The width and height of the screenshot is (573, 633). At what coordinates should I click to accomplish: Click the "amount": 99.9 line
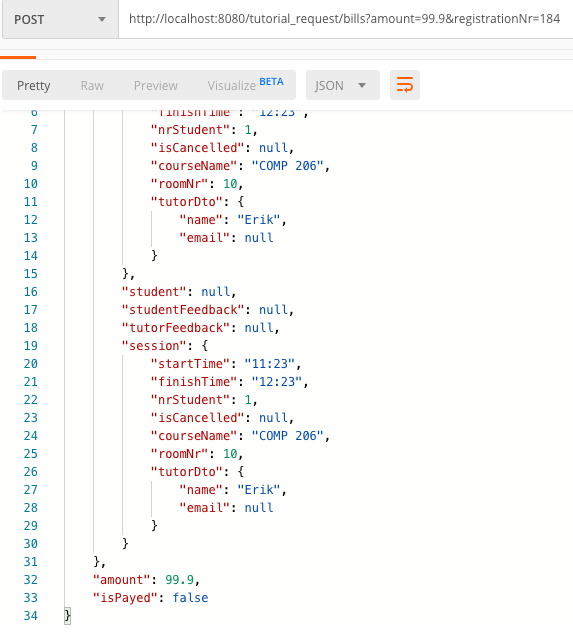coord(146,580)
